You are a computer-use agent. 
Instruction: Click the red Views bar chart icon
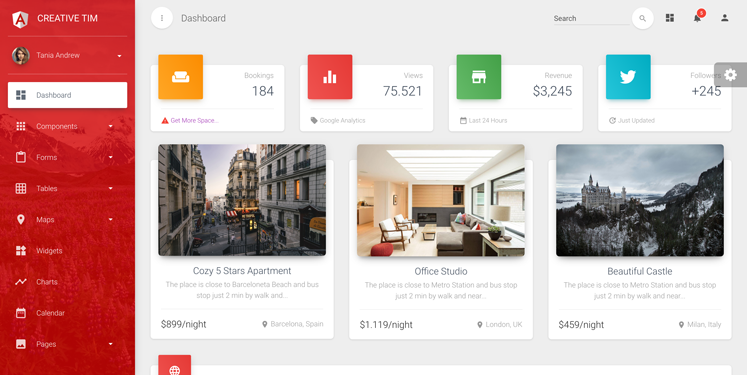(x=330, y=77)
